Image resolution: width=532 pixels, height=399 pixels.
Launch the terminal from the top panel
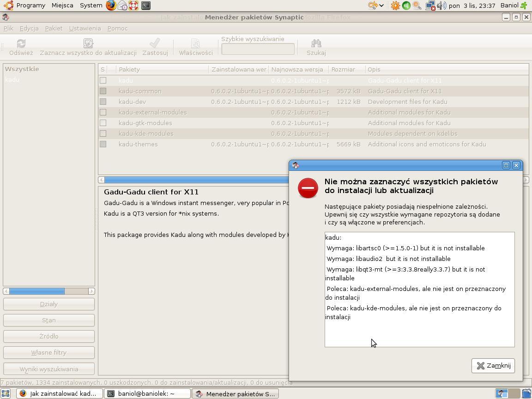pos(146,6)
